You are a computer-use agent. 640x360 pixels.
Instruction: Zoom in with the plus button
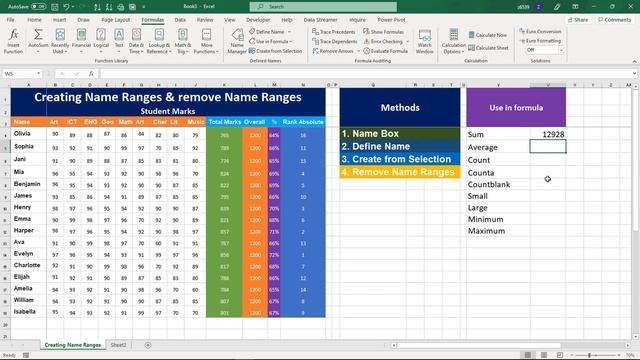pos(620,355)
